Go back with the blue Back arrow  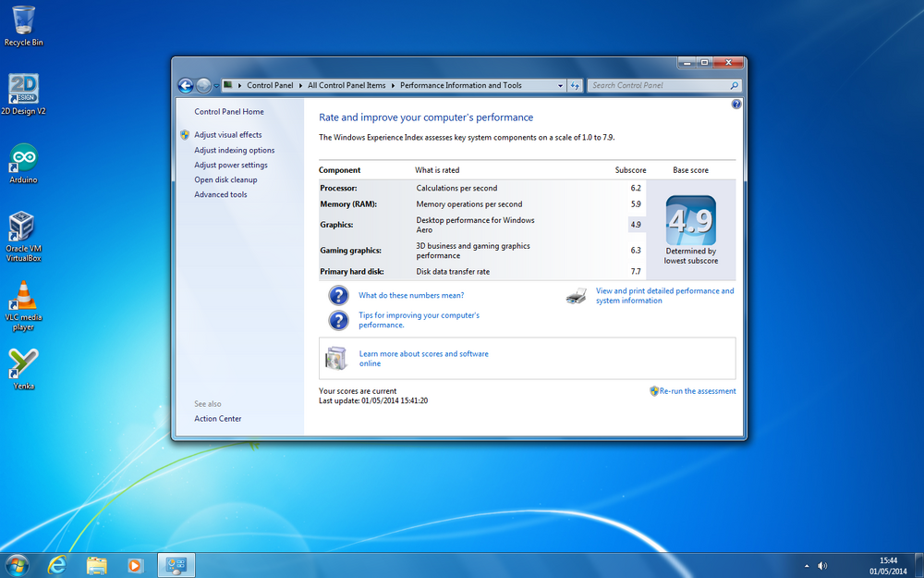[x=186, y=85]
